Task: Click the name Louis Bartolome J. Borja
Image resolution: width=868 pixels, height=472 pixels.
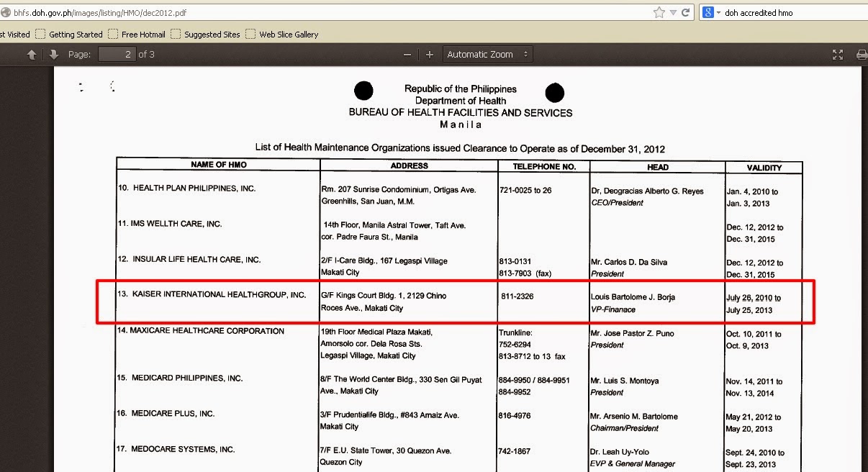Action: [633, 296]
